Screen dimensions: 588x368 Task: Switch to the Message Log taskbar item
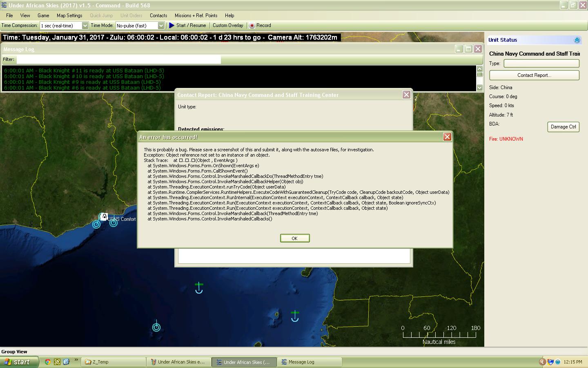310,362
